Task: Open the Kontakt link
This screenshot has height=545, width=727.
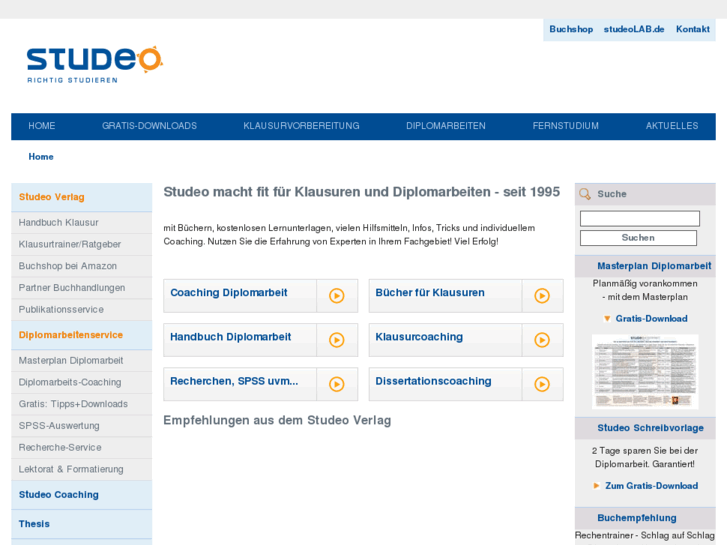Action: (693, 29)
